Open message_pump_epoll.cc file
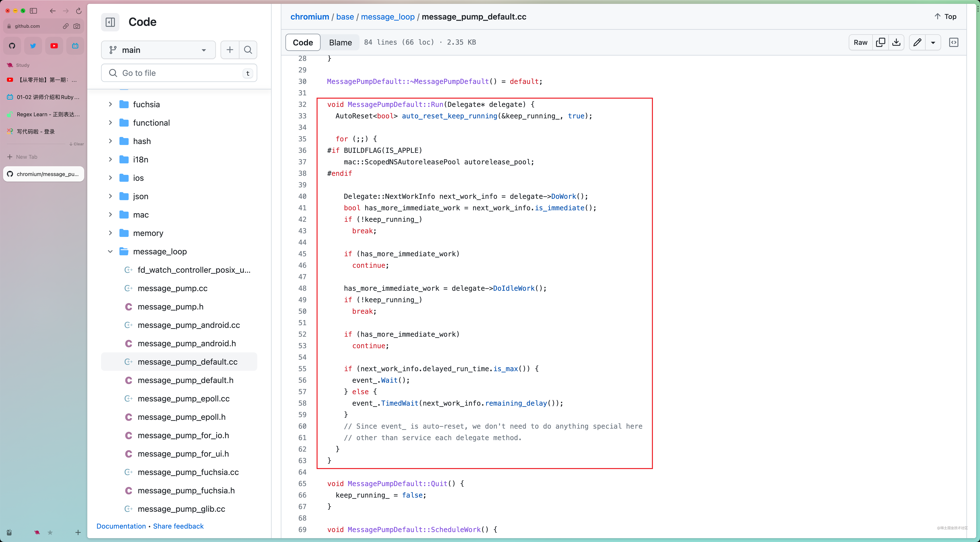Image resolution: width=980 pixels, height=542 pixels. pyautogui.click(x=179, y=399)
